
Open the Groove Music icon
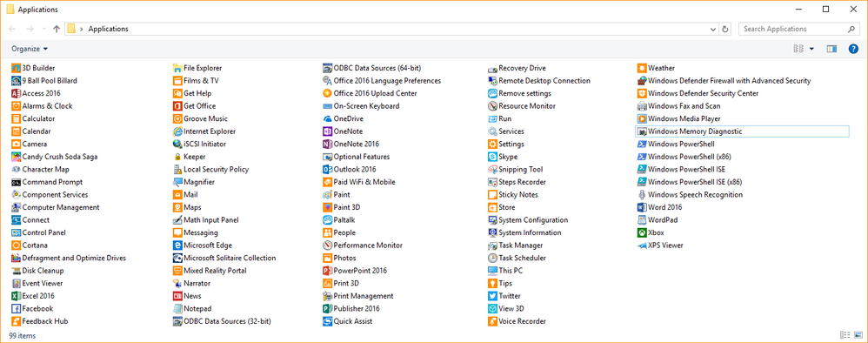pos(177,118)
